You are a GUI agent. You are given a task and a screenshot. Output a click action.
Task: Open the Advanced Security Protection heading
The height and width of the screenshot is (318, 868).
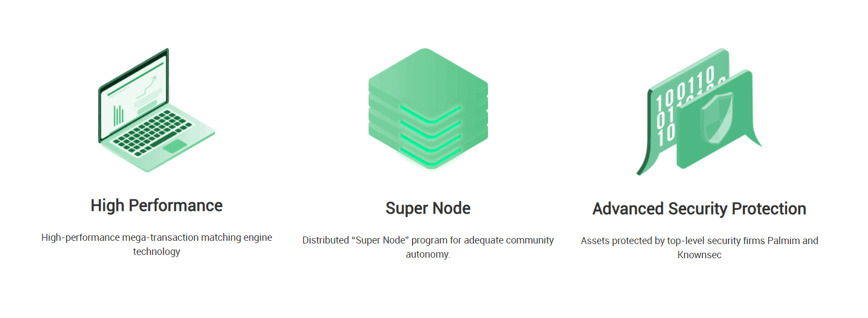699,209
